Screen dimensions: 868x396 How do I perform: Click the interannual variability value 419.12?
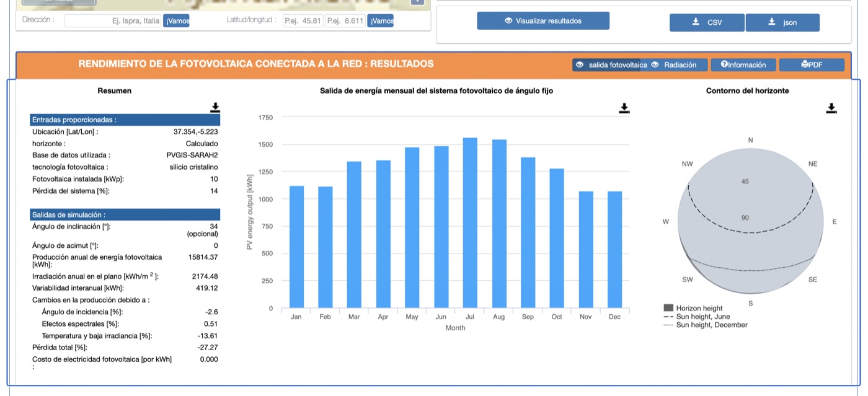coord(207,288)
